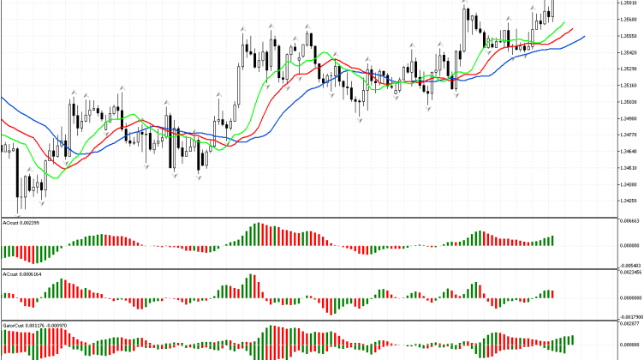Click the last green bar in AOcust histogram
This screenshot has width=644, height=360.
pos(554,241)
